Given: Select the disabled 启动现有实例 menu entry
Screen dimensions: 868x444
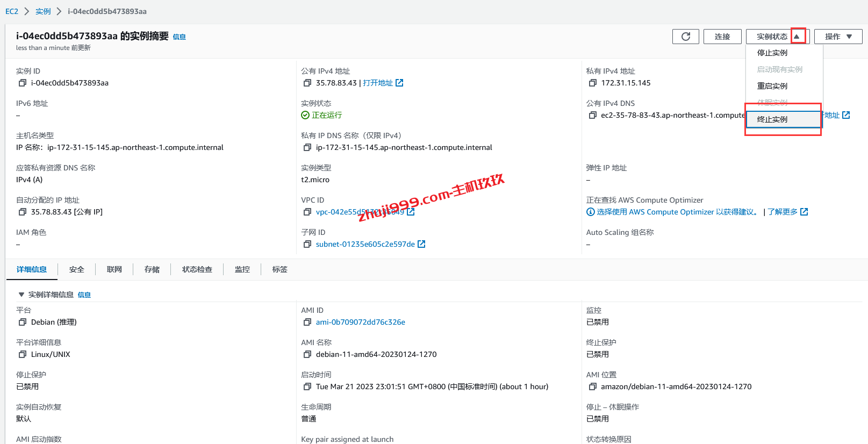Looking at the screenshot, I should point(784,69).
